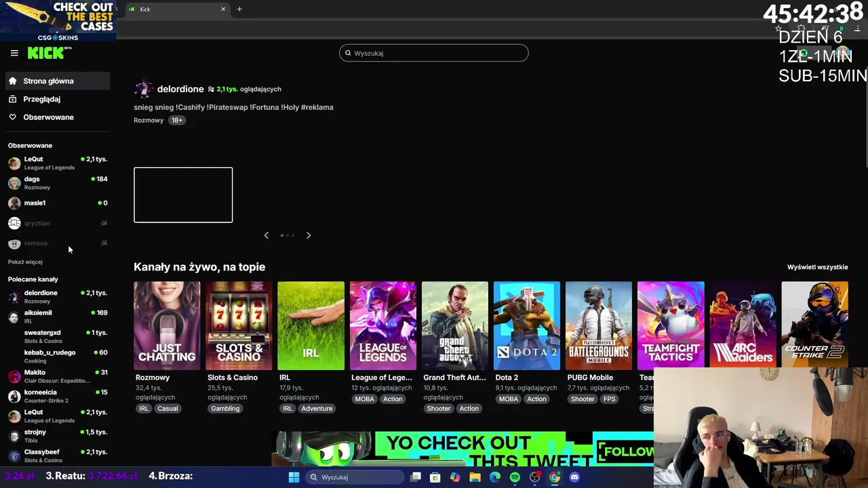This screenshot has height=488, width=868.
Task: Open File Explorer from taskbar
Action: tap(475, 477)
